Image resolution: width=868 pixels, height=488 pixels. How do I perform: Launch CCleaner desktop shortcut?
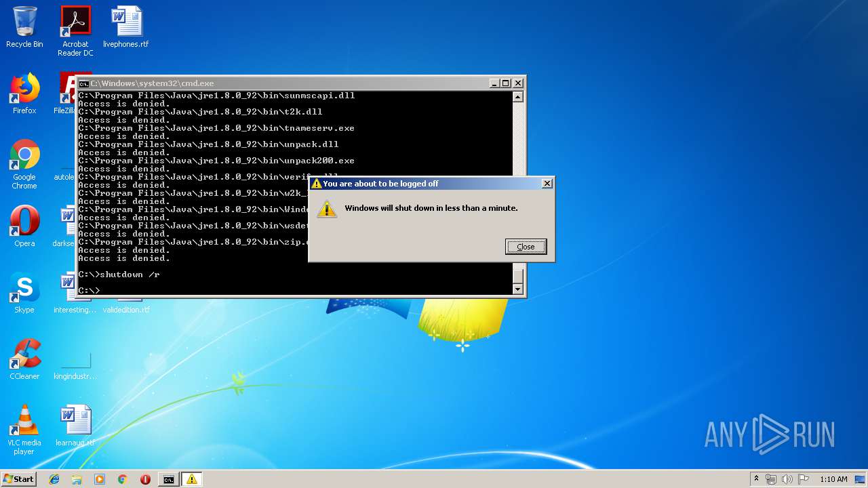[24, 359]
